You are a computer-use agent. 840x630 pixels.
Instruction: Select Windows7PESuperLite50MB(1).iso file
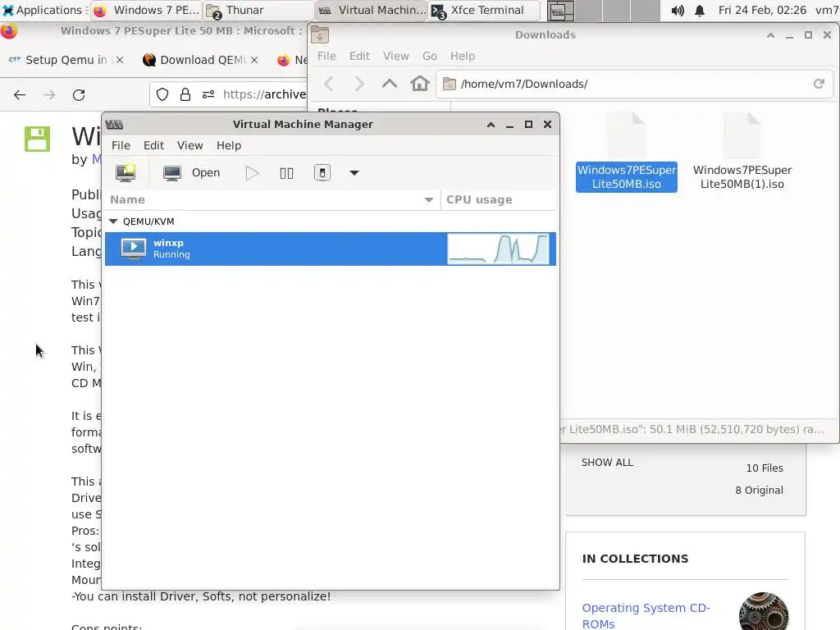point(742,152)
